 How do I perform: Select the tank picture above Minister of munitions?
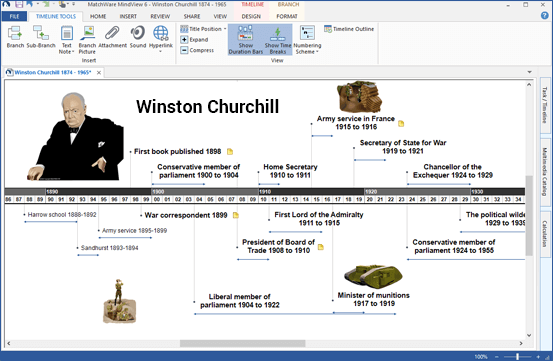(x=373, y=276)
